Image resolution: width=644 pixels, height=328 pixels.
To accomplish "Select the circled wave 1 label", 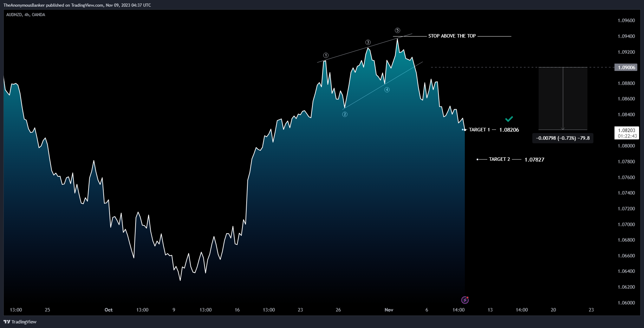I will click(x=326, y=55).
